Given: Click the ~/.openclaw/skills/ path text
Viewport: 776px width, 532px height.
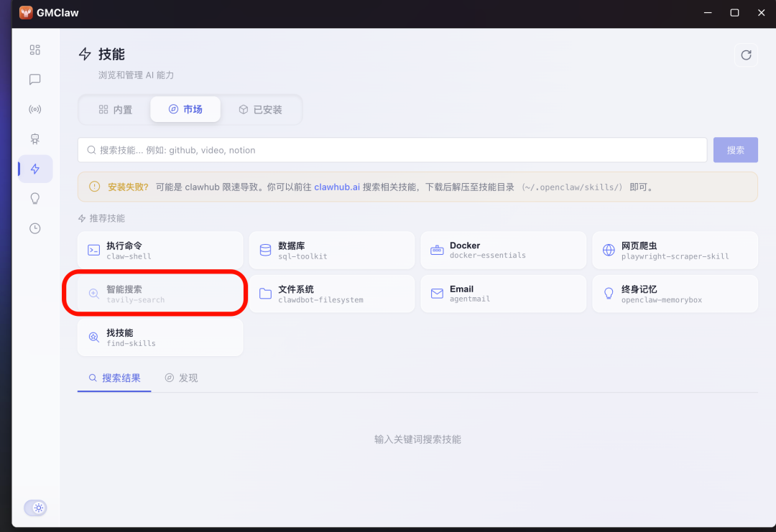Looking at the screenshot, I should click(572, 187).
